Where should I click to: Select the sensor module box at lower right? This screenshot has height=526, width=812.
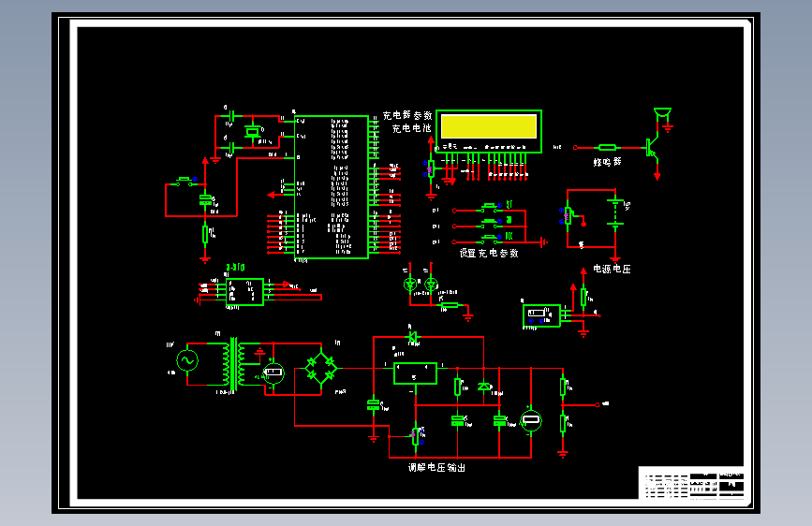tap(541, 315)
